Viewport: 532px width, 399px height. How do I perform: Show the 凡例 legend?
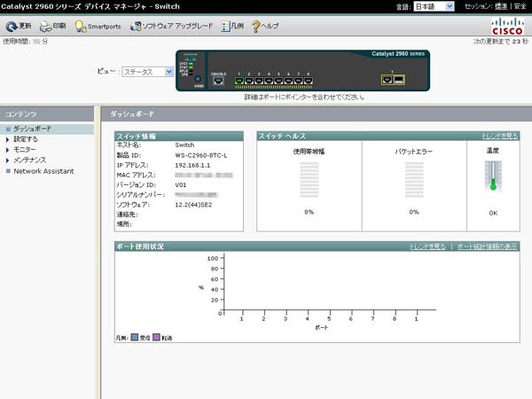pyautogui.click(x=232, y=27)
